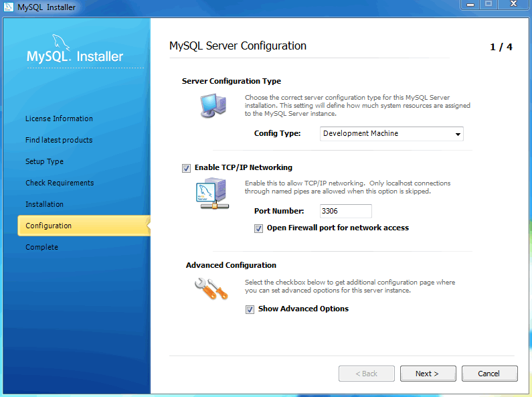The height and width of the screenshot is (397, 532).
Task: Select the Setup Type step
Action: click(44, 161)
